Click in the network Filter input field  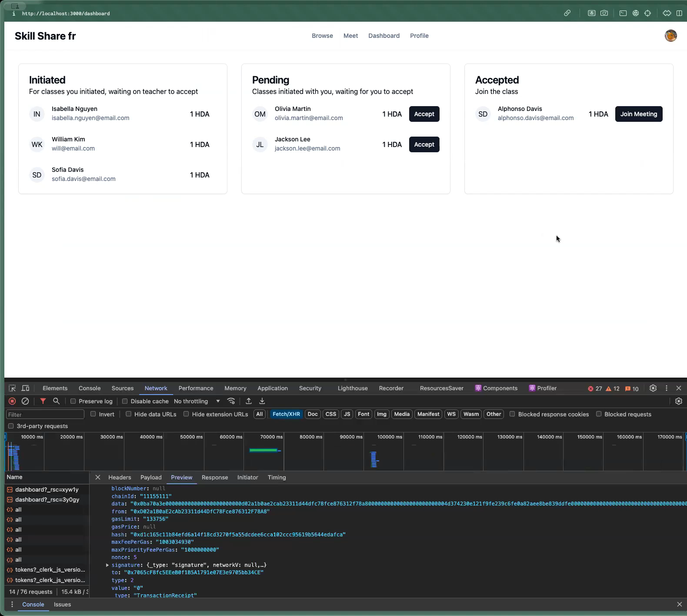pyautogui.click(x=45, y=415)
